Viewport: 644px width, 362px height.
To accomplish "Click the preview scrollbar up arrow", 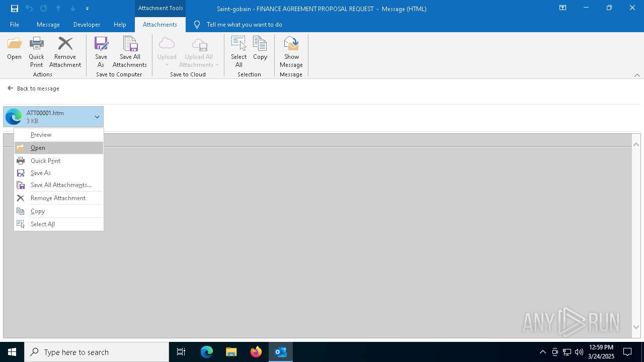I will click(636, 144).
